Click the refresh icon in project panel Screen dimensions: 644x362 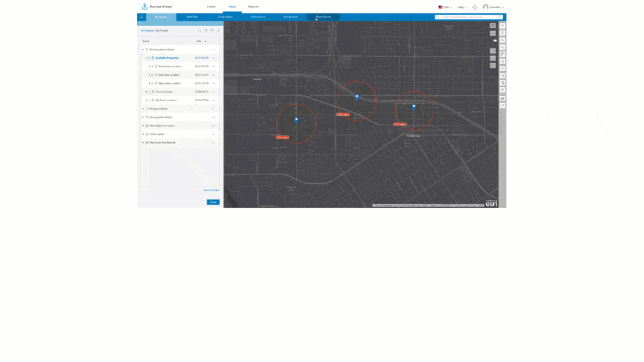218,31
